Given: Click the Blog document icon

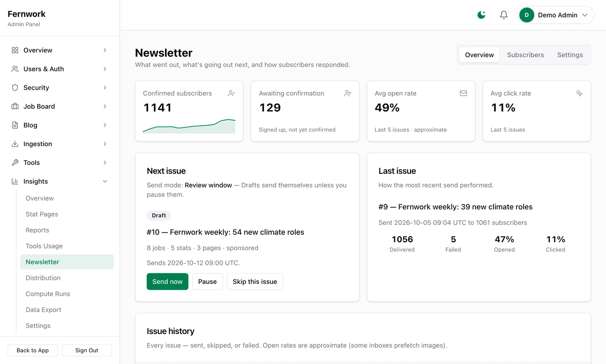Looking at the screenshot, I should tap(15, 125).
